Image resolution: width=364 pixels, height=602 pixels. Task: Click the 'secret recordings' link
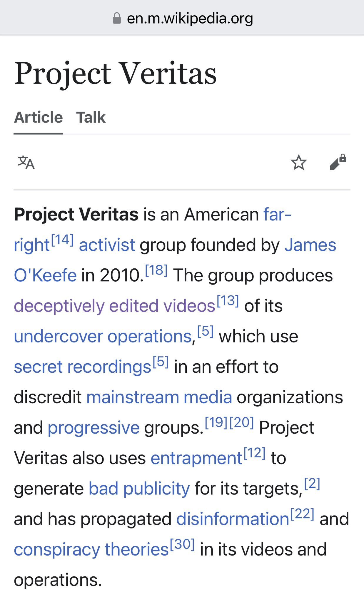82,367
